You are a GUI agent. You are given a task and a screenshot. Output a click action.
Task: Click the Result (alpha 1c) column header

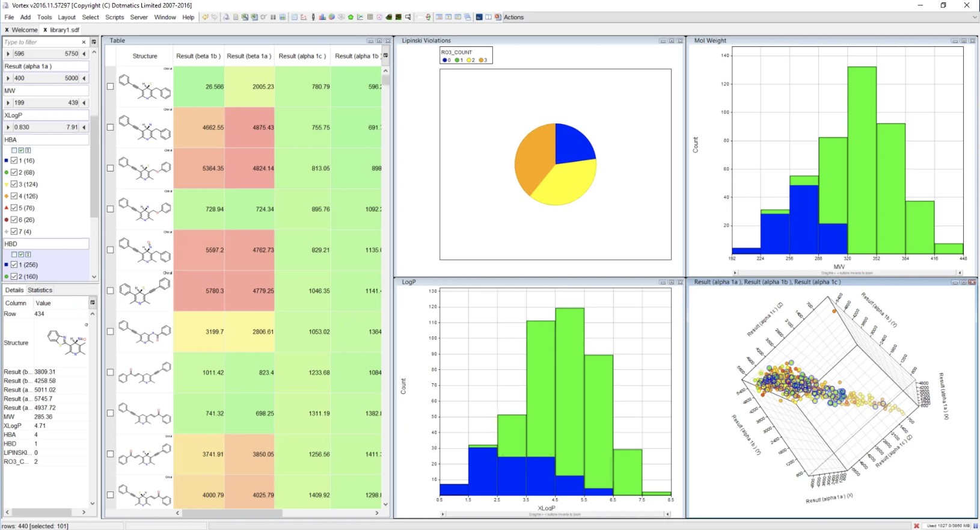302,56
